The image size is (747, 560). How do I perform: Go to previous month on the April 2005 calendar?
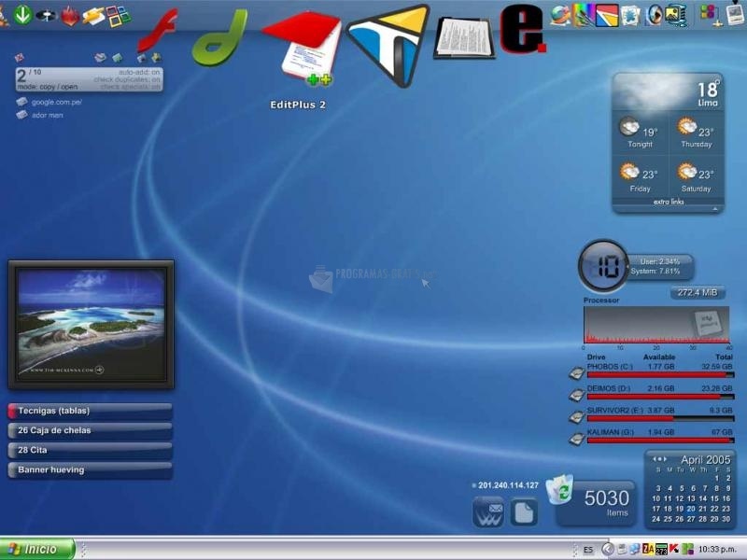pos(655,459)
